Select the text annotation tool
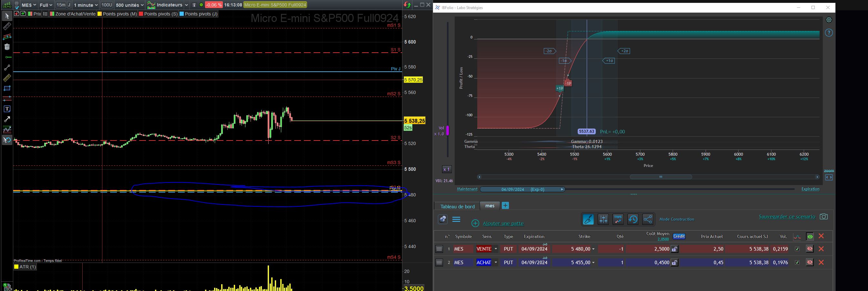868x291 pixels. 7,109
